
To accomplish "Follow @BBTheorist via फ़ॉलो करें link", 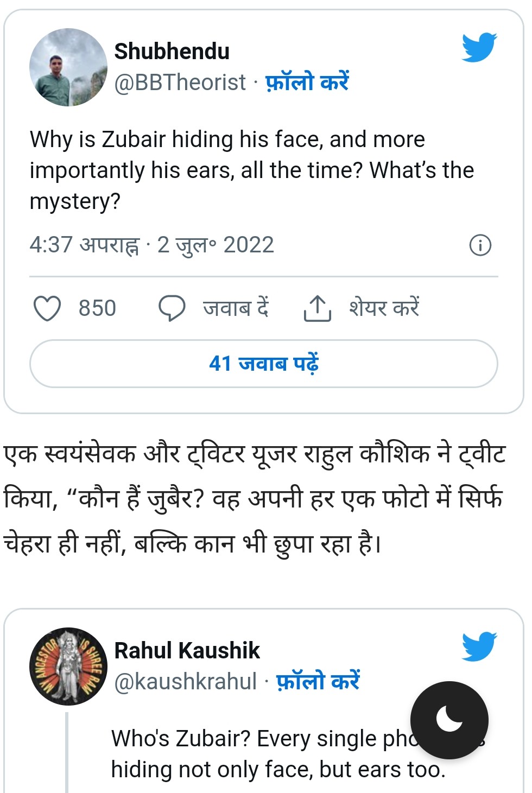I will (x=307, y=83).
